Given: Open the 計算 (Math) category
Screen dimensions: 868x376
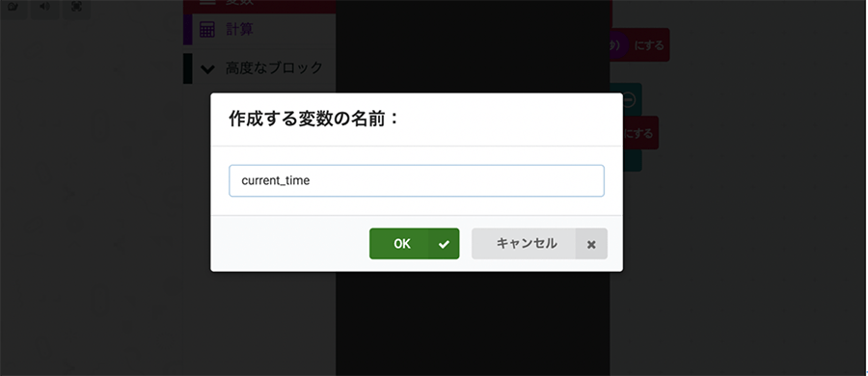Looking at the screenshot, I should click(x=259, y=29).
